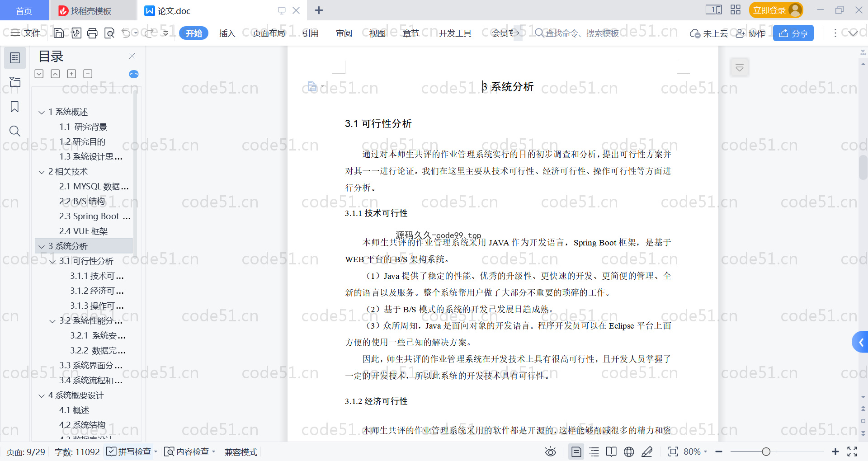Click the user avatar login icon

795,10
